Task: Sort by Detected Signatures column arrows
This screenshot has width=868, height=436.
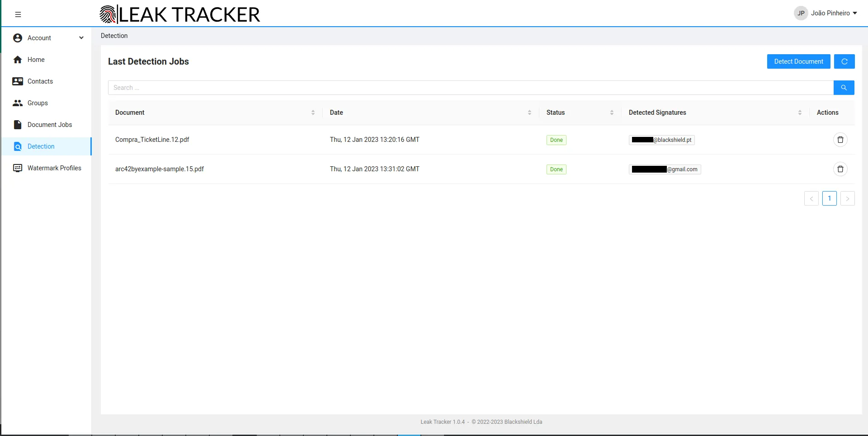Action: click(x=800, y=113)
